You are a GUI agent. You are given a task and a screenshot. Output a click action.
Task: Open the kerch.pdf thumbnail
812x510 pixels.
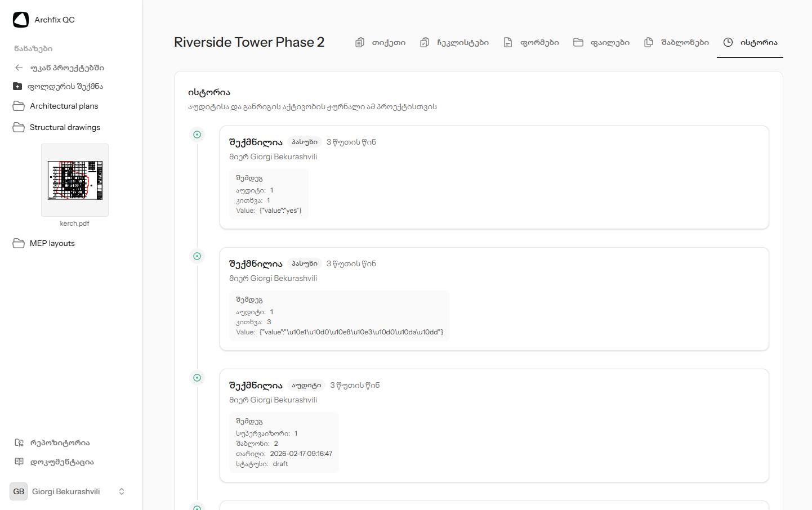point(75,180)
